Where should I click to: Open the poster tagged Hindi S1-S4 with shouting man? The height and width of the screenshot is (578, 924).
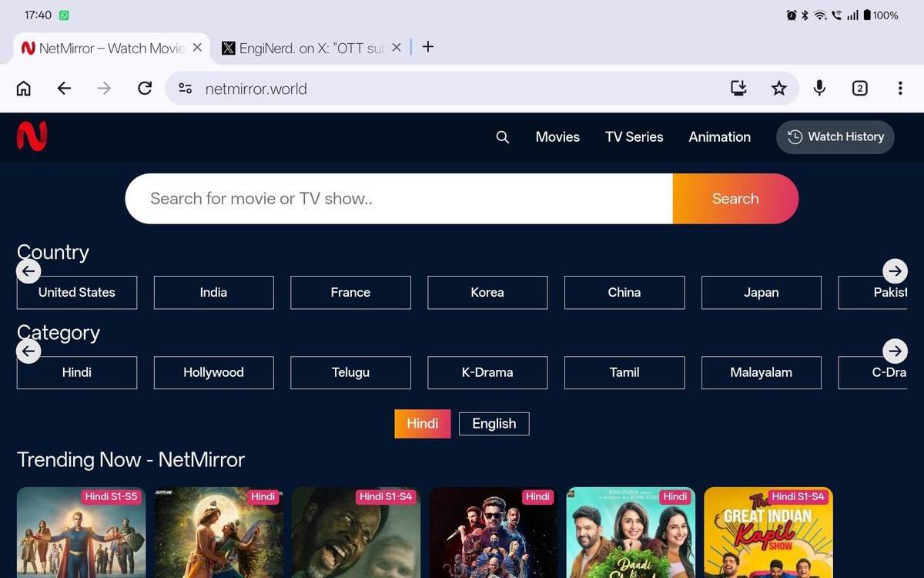click(x=356, y=533)
